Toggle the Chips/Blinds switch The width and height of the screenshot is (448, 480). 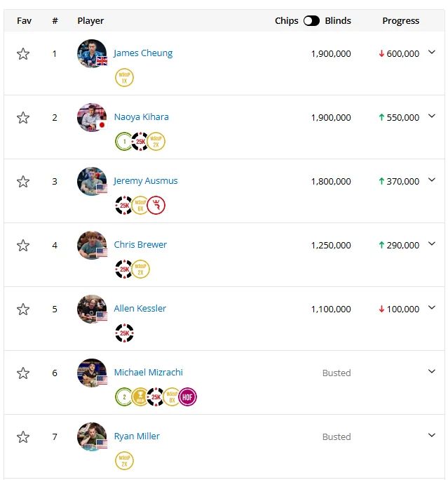(x=311, y=21)
